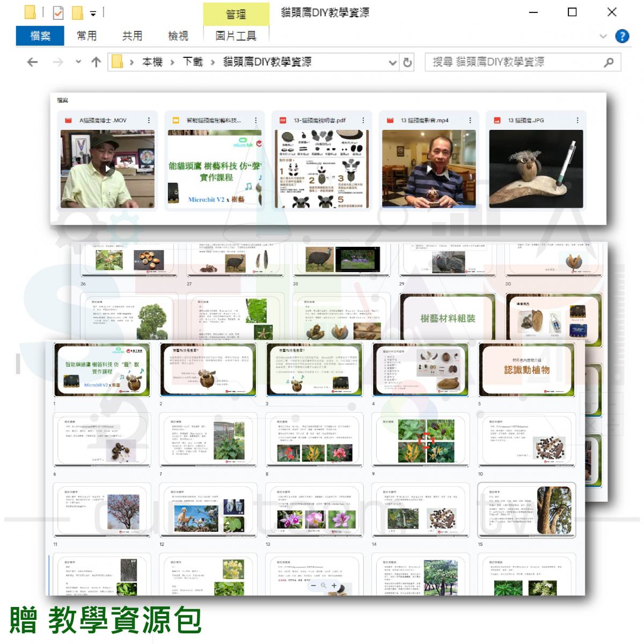This screenshot has width=644, height=644.
Task: Switch to the 常用 ribbon tab
Action: click(x=86, y=36)
